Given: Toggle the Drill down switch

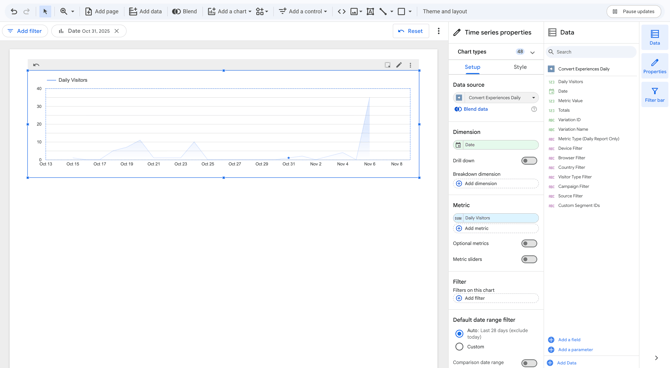Looking at the screenshot, I should click(x=529, y=161).
